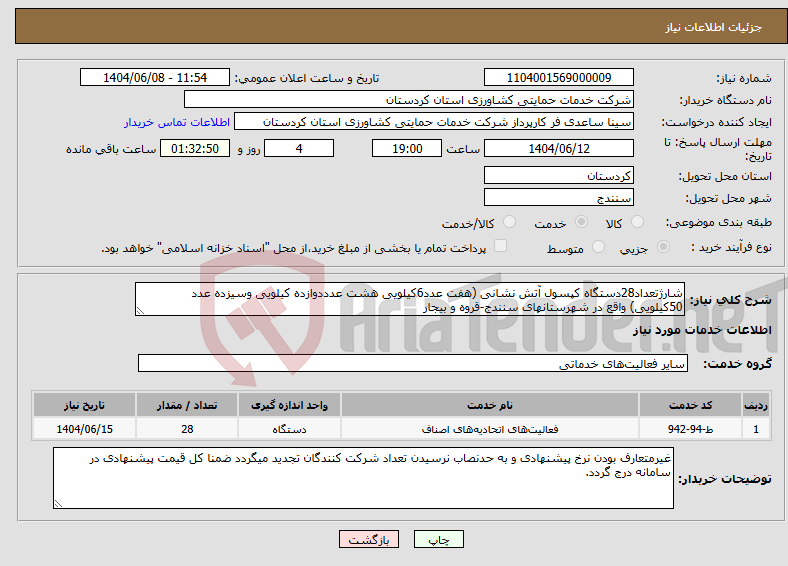Image resolution: width=788 pixels, height=566 pixels.
Task: Click the section heading اطلاعات خدمات مورد نیاز
Action: tap(702, 330)
